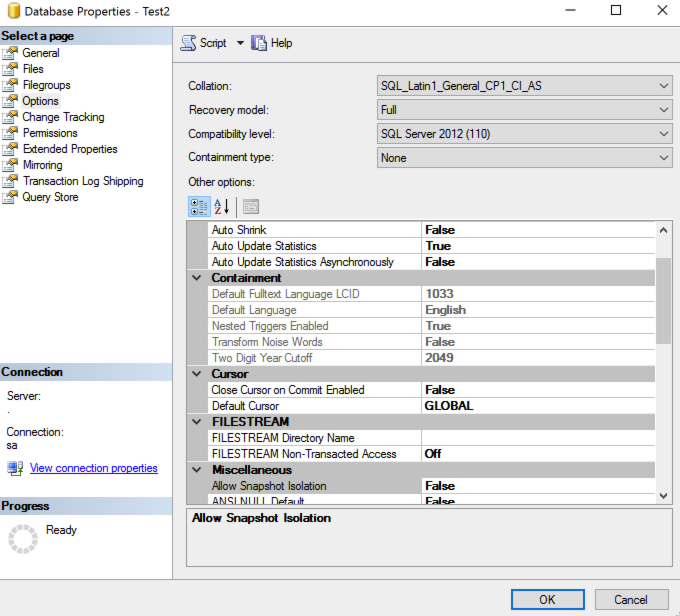Click the FILESTREAM Directory Name field
The height and width of the screenshot is (616, 680).
(538, 438)
